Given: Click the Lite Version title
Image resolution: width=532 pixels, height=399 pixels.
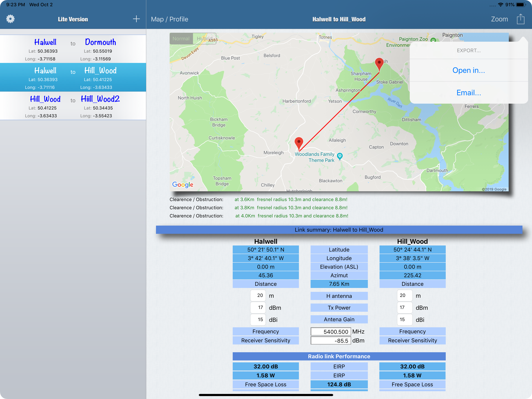Looking at the screenshot, I should click(x=73, y=19).
